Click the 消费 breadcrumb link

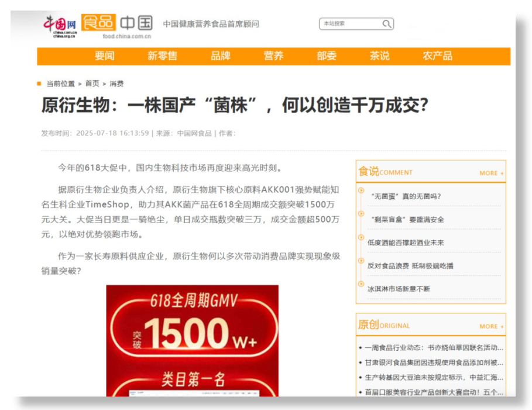click(116, 84)
